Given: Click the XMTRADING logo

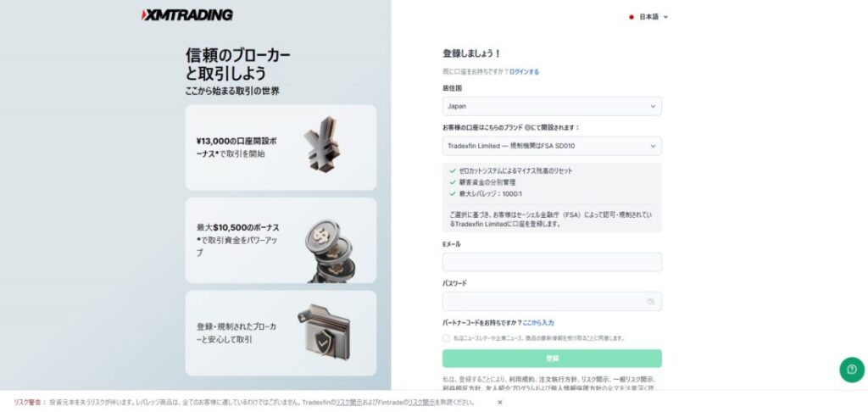Looking at the screenshot, I should (x=187, y=15).
